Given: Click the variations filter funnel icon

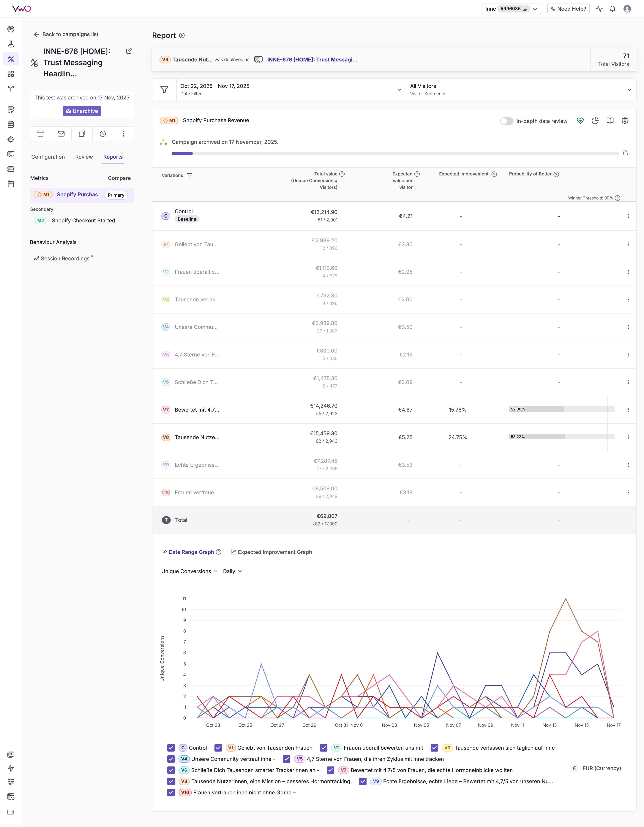Looking at the screenshot, I should point(189,175).
